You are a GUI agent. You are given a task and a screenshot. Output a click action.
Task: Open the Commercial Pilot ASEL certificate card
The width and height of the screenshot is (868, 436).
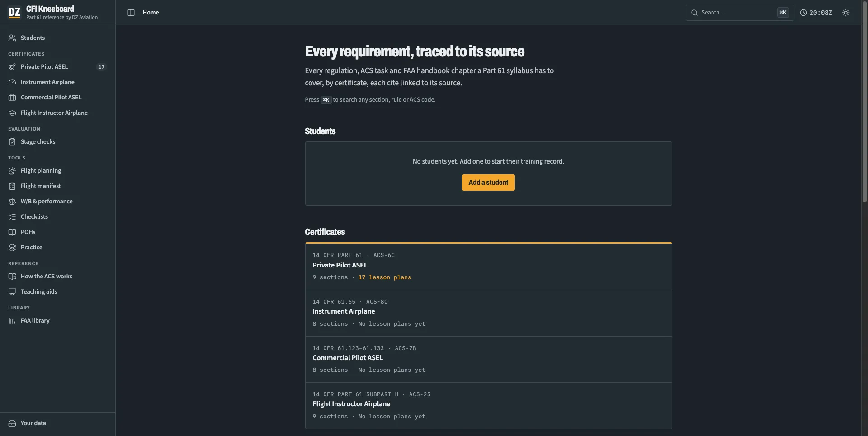coord(488,360)
